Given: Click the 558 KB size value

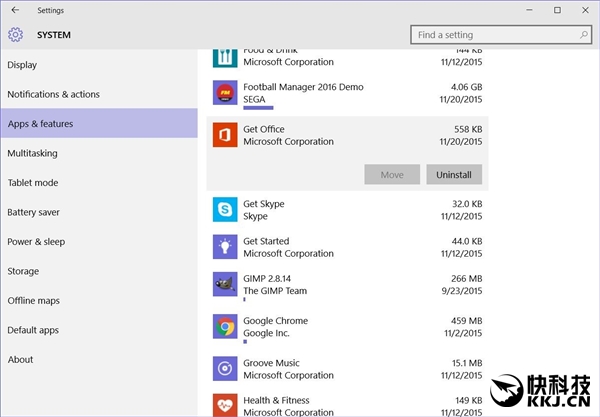Looking at the screenshot, I should (468, 129).
